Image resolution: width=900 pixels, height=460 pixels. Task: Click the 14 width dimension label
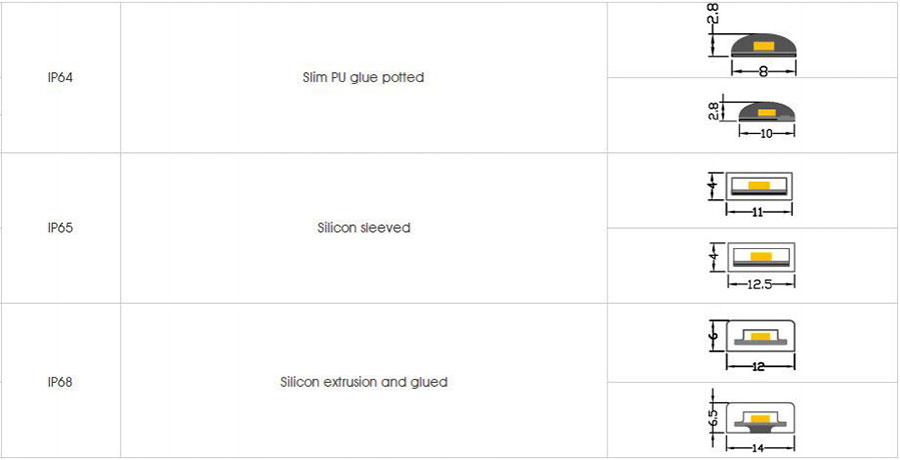coord(760,448)
